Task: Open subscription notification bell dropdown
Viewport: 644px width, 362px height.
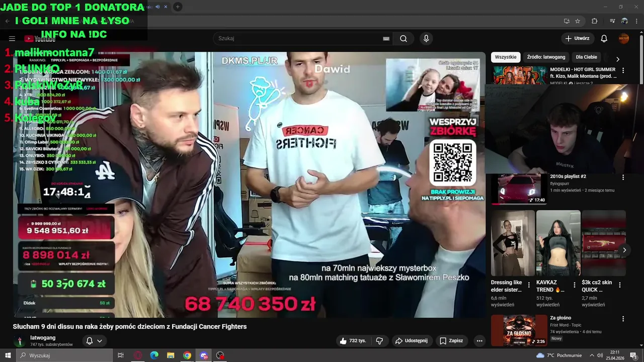Action: click(94, 341)
